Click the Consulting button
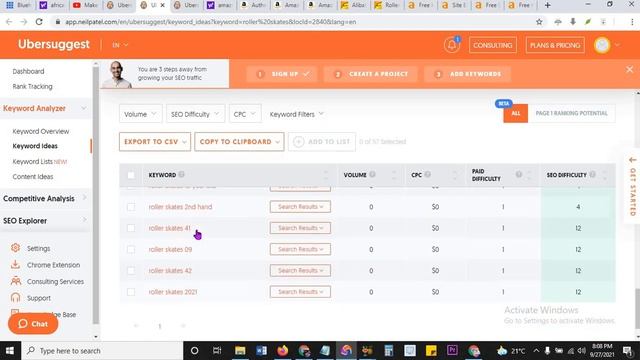Screen dimensions: 640x360 [493, 45]
